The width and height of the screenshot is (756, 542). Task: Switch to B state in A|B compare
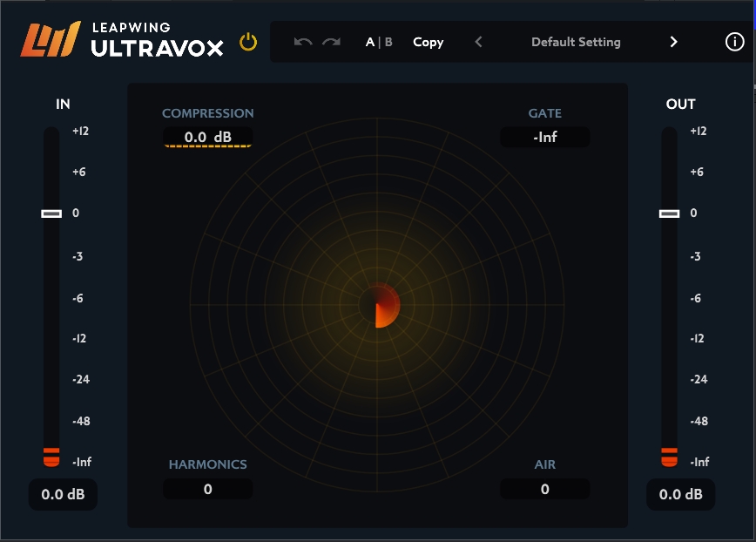tap(388, 42)
